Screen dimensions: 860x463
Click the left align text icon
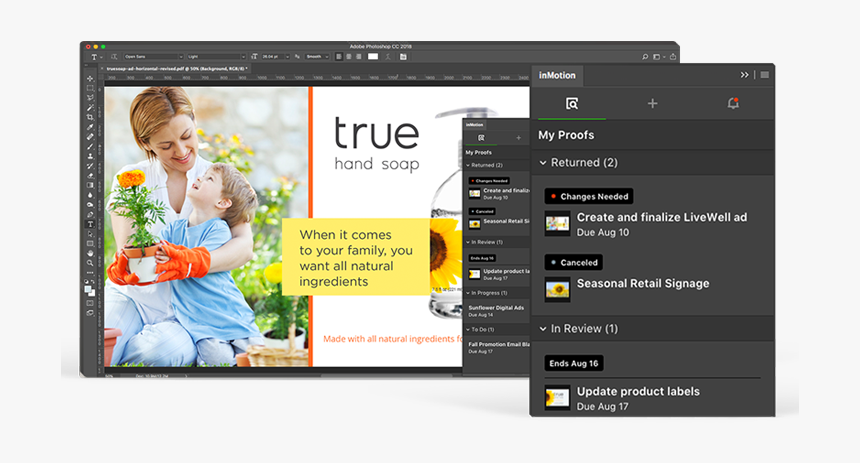click(x=339, y=57)
